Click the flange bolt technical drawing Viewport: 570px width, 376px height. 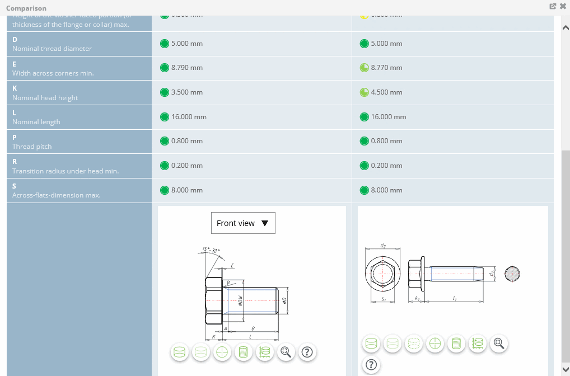[442, 274]
